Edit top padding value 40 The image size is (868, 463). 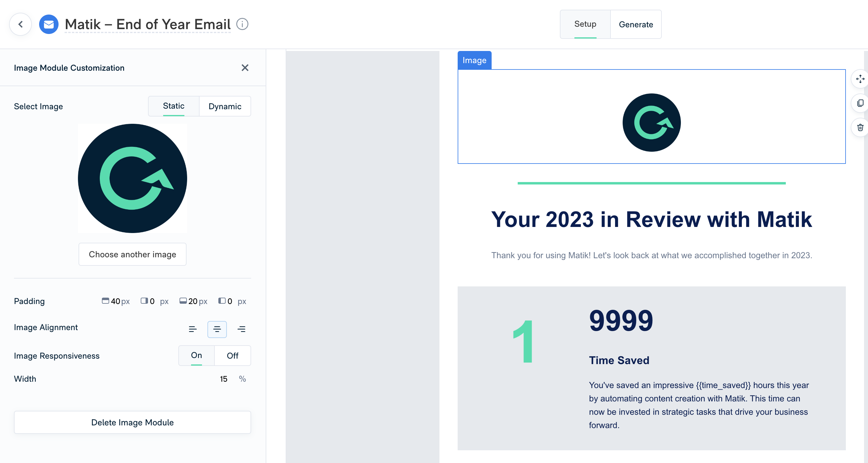pyautogui.click(x=116, y=301)
